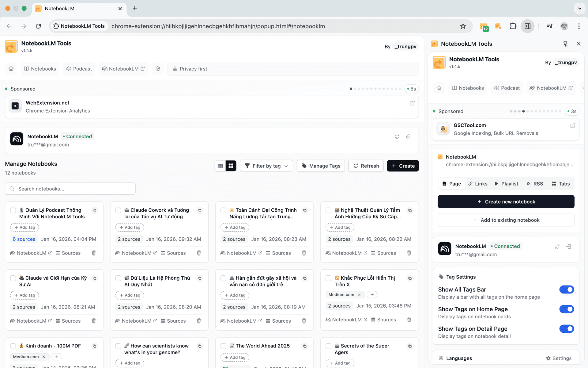Log out of NotebookLM in main panel
Image resolution: width=588 pixels, height=368 pixels.
[408, 137]
